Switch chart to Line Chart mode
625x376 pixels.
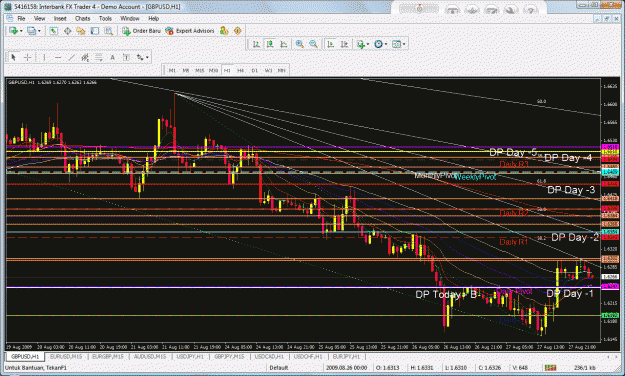[283, 44]
